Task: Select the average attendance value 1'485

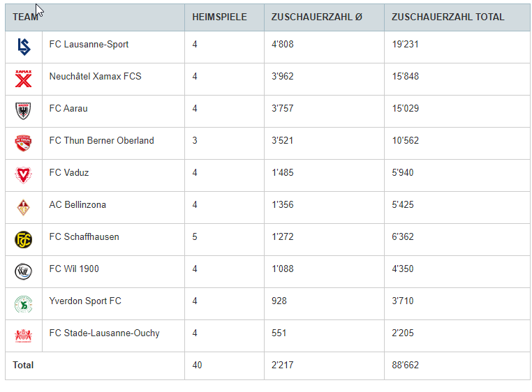Action: [x=283, y=172]
